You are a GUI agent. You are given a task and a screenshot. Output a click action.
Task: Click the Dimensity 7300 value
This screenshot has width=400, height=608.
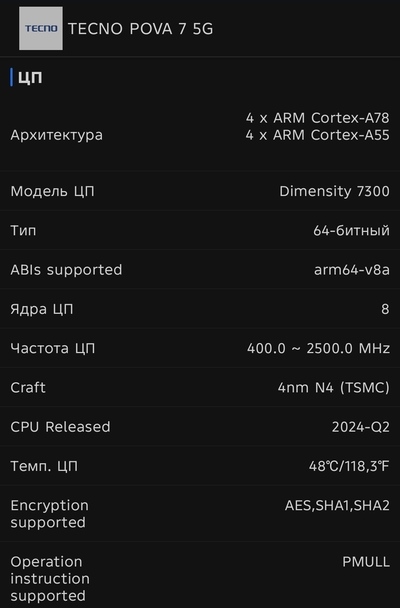click(334, 191)
